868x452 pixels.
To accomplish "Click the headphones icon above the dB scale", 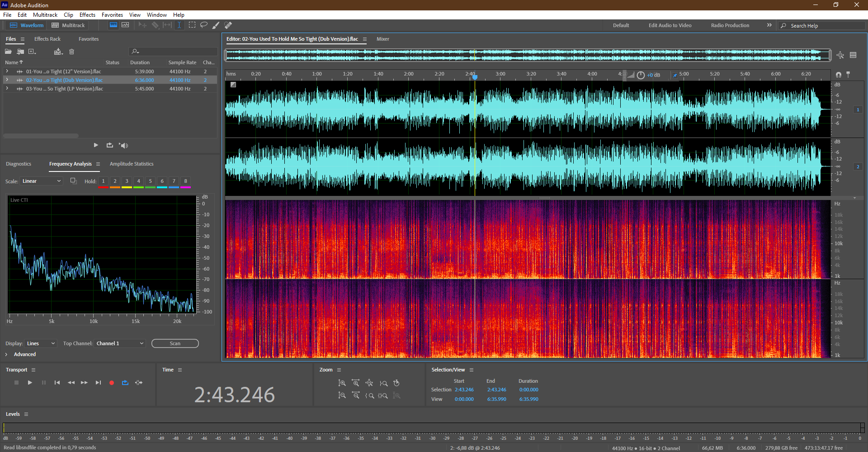I will tap(839, 75).
